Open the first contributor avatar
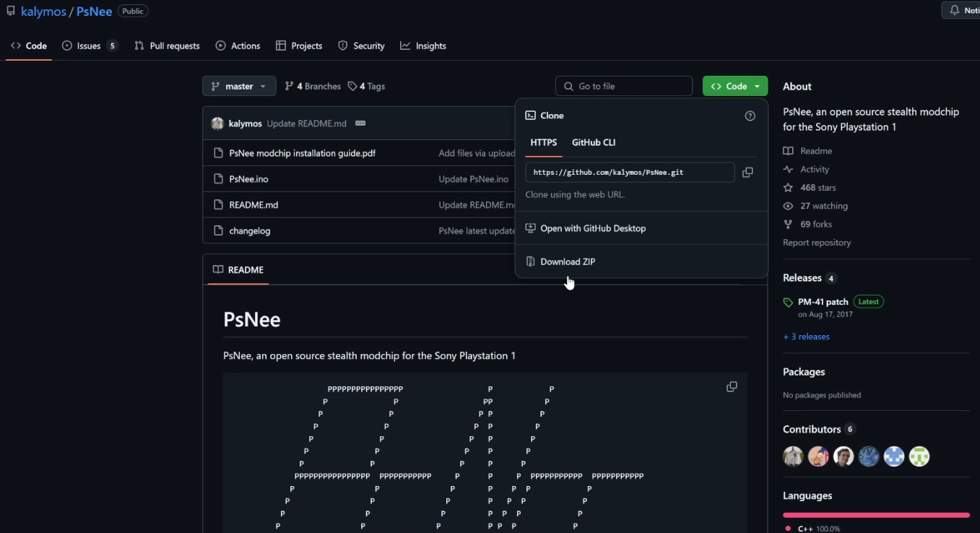Screen dimensions: 980x533 (x=793, y=456)
